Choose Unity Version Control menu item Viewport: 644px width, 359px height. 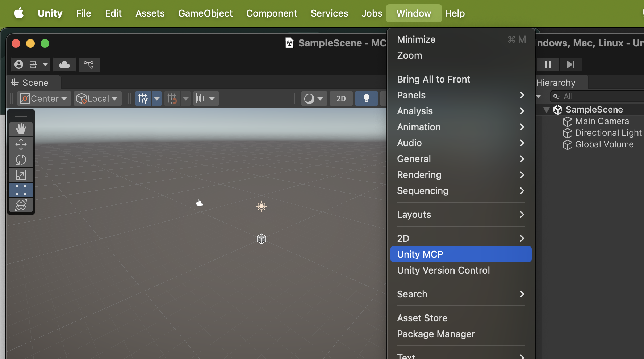(x=461, y=270)
